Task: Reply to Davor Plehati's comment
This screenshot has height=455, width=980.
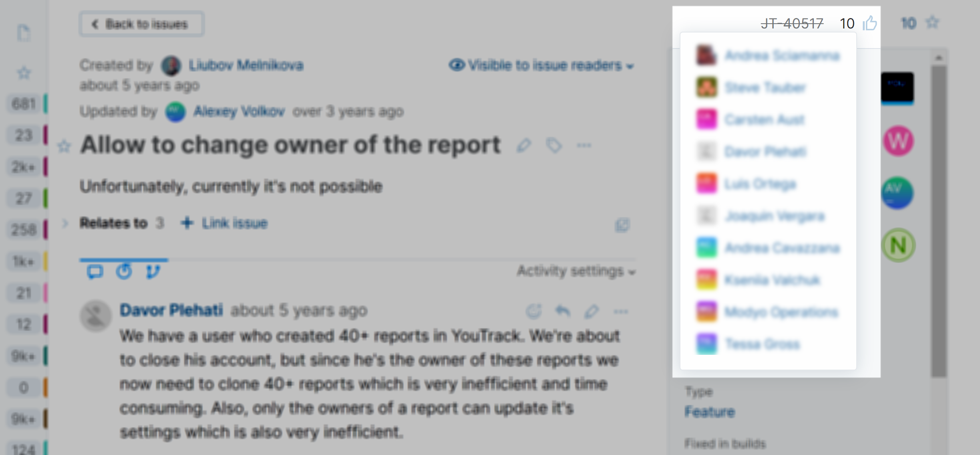Action: [563, 311]
